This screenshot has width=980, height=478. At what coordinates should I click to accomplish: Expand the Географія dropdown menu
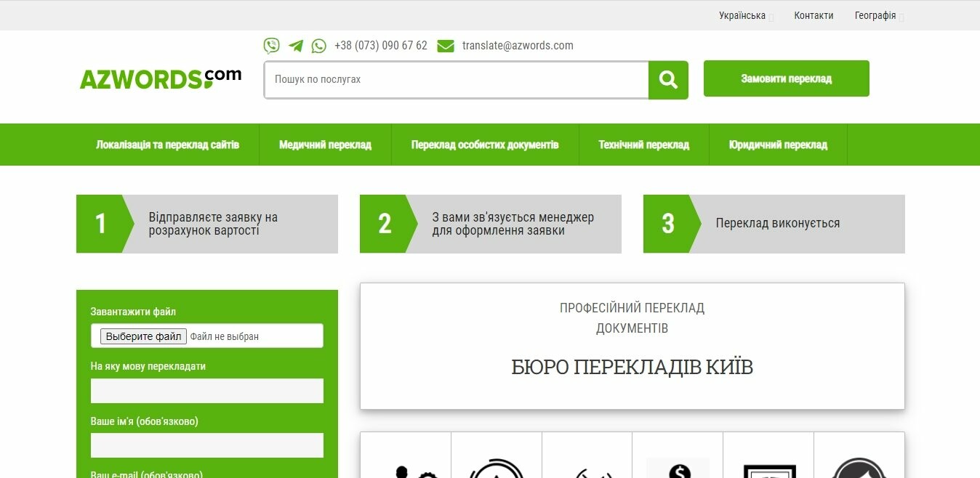[x=878, y=15]
